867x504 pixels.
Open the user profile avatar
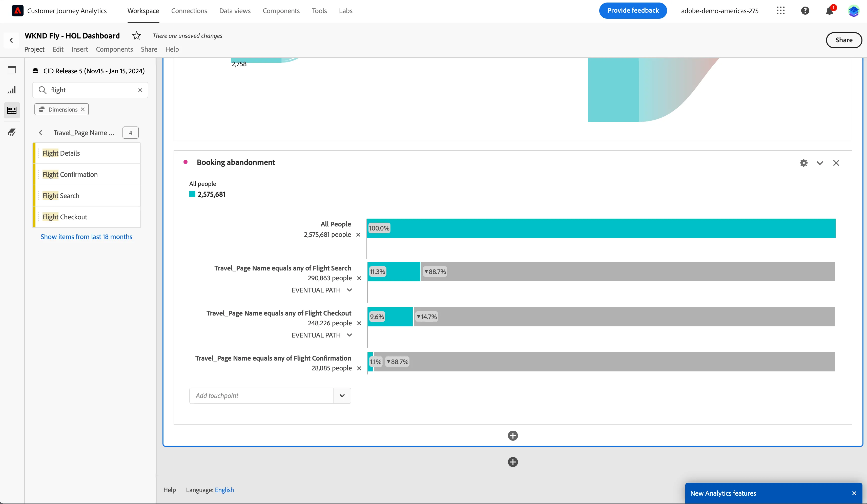click(854, 11)
